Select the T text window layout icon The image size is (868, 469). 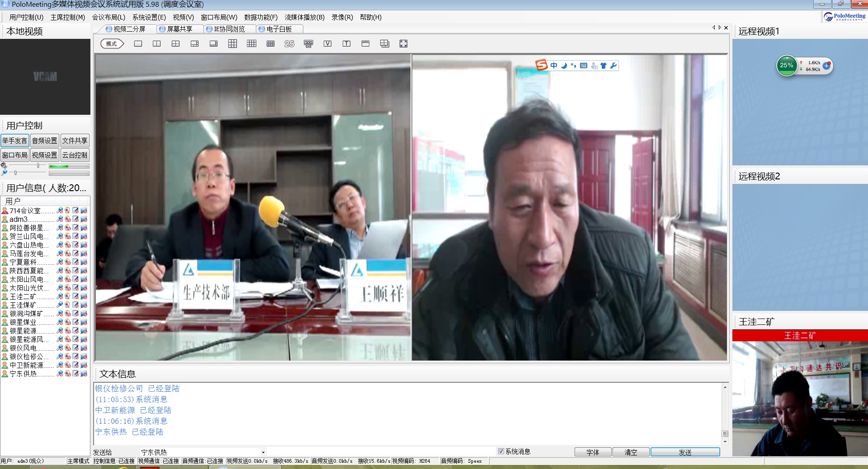(x=347, y=44)
